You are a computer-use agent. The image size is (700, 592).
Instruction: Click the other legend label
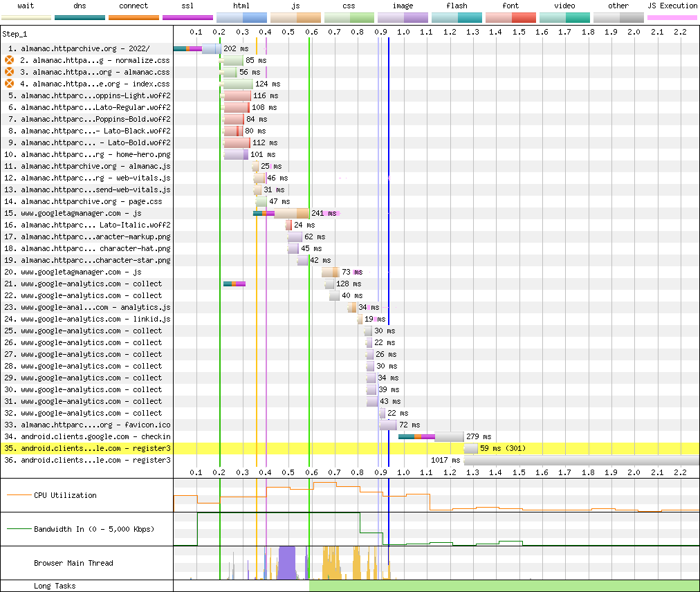click(x=618, y=6)
